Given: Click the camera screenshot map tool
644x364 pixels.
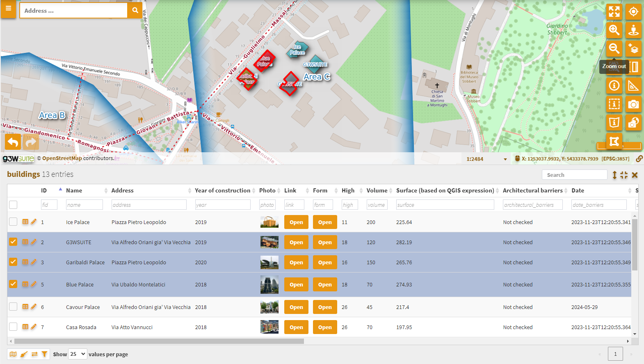Looking at the screenshot, I should pyautogui.click(x=633, y=104).
